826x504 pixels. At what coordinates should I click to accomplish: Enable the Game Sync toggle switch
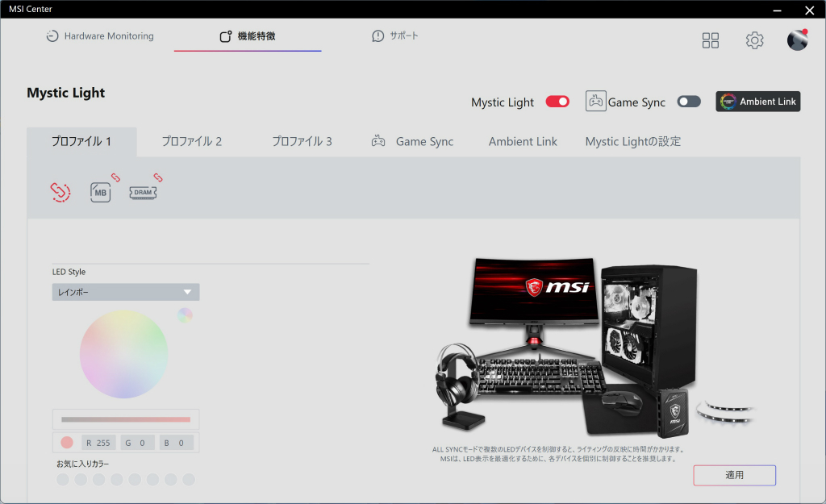[x=689, y=101]
